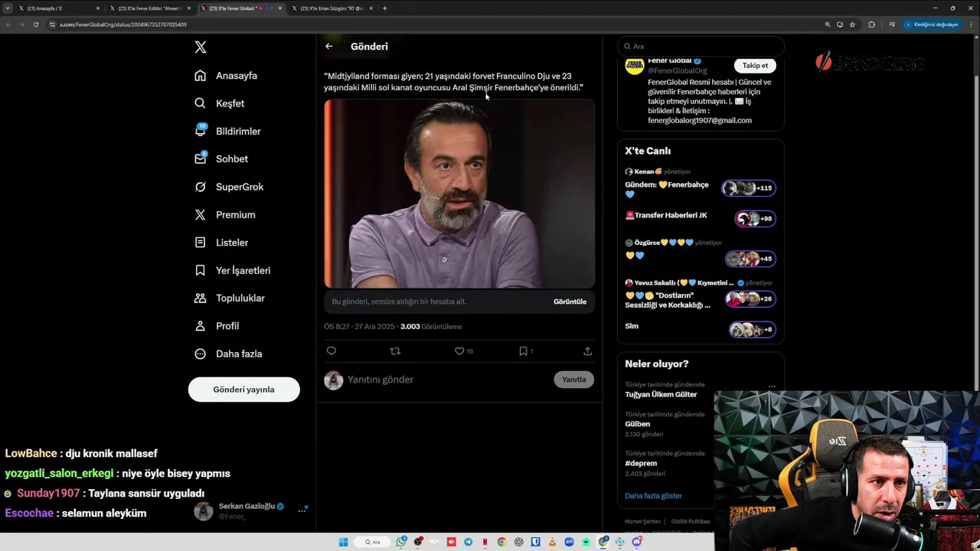Open more options for Tuğyan trend
The height and width of the screenshot is (551, 980).
click(x=772, y=386)
